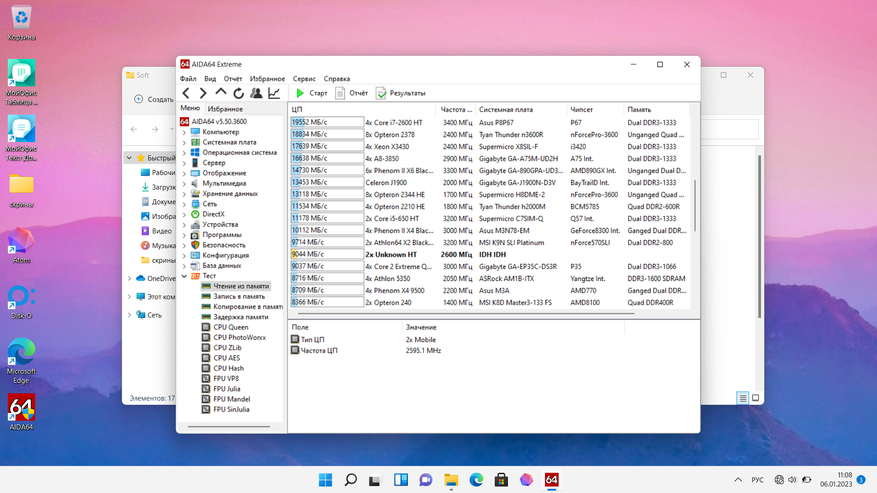Select the FPU Julia benchmark
The image size is (877, 493).
(x=221, y=389)
